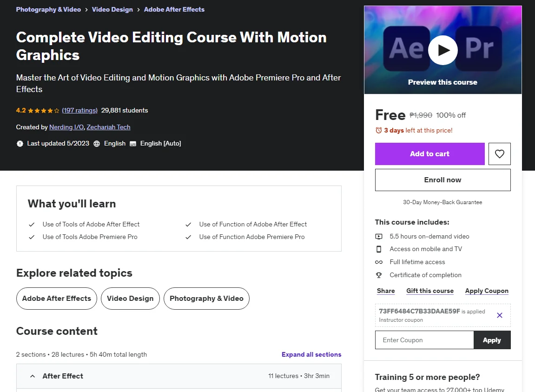Click the Share link
The image size is (535, 392).
[x=386, y=291]
